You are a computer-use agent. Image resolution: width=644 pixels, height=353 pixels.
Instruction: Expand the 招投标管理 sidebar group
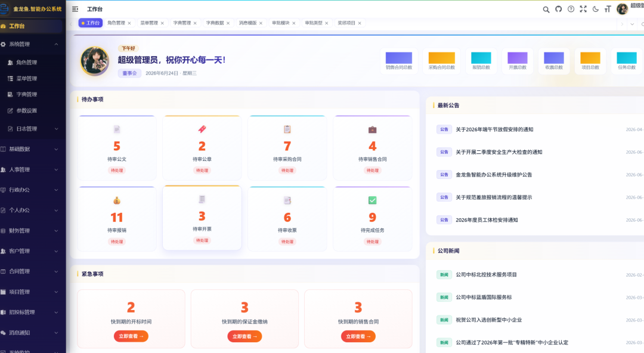pyautogui.click(x=56, y=312)
